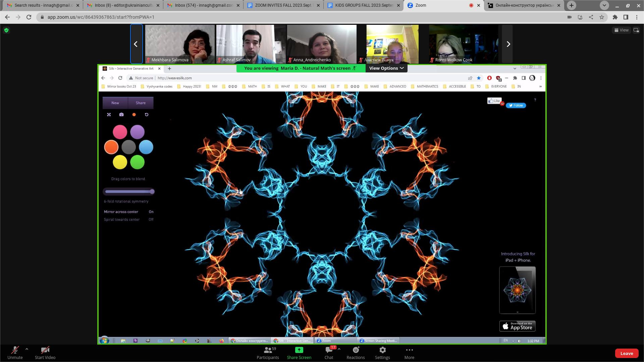The image size is (644, 362).
Task: Show next participants with right arrow
Action: point(508,44)
